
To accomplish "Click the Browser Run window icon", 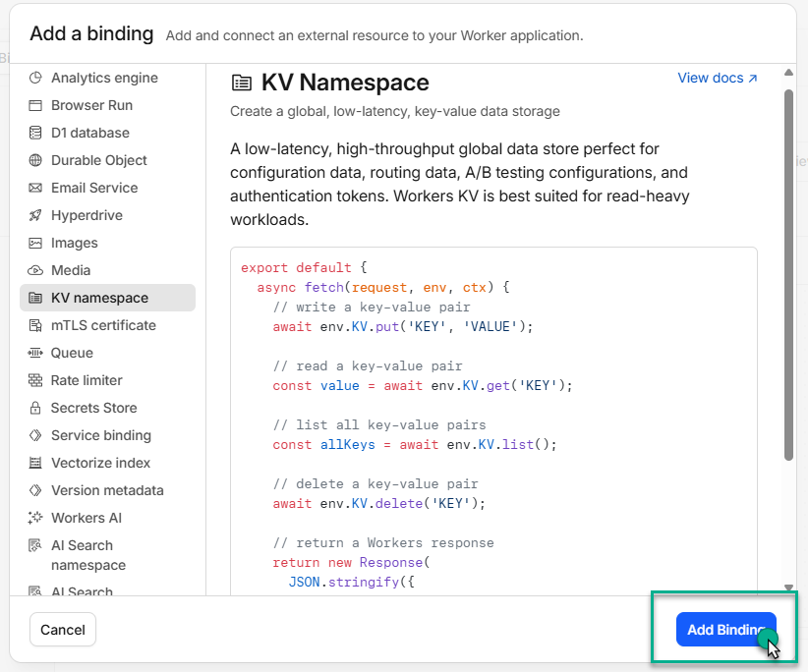I will pyautogui.click(x=35, y=105).
